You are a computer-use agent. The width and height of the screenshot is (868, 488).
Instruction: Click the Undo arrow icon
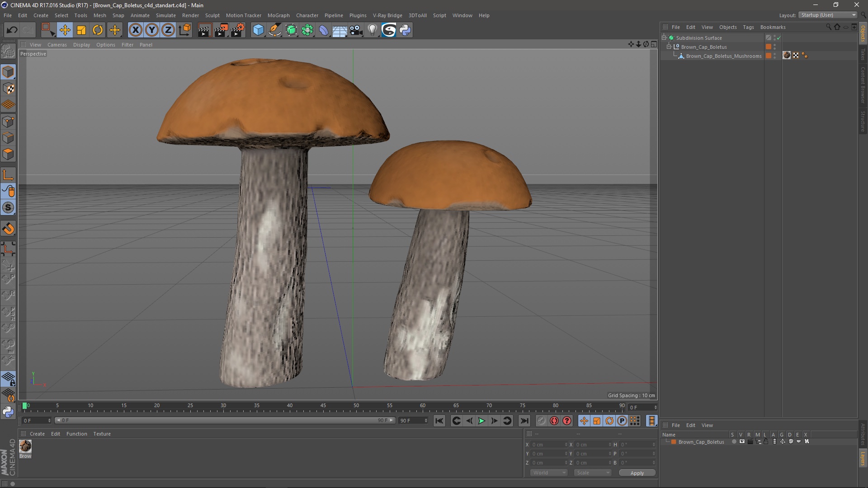coord(12,30)
